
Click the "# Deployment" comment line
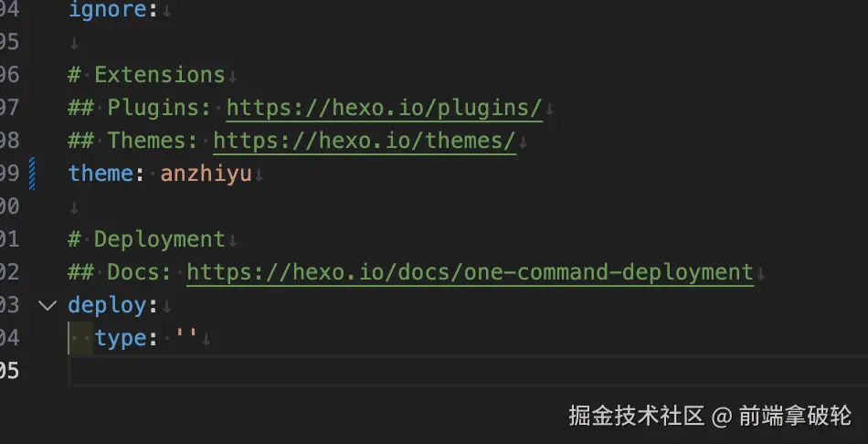point(146,239)
